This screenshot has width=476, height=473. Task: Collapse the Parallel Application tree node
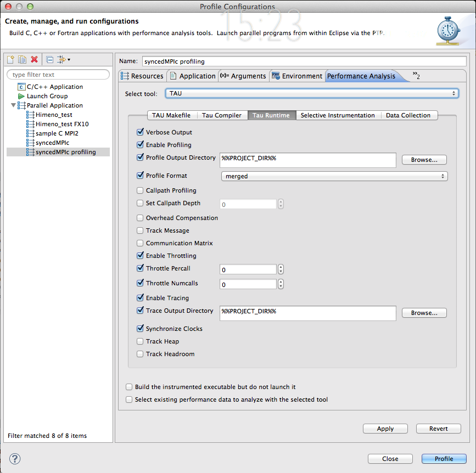(x=14, y=105)
